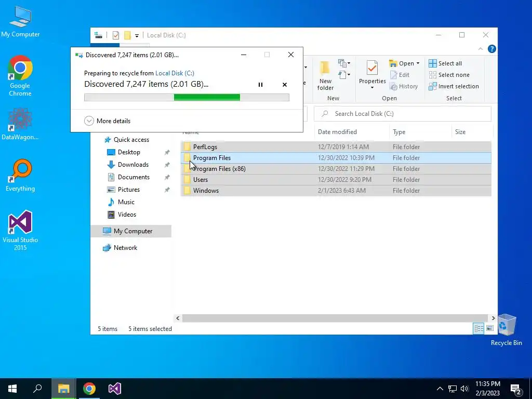Click the Search Local Disk (C:) field
This screenshot has width=532, height=399.
[403, 114]
